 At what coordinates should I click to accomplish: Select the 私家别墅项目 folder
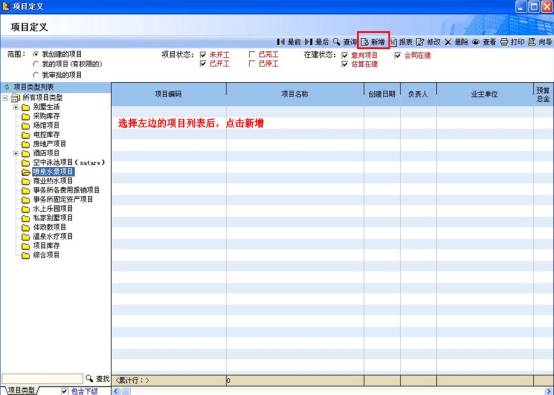(x=53, y=218)
